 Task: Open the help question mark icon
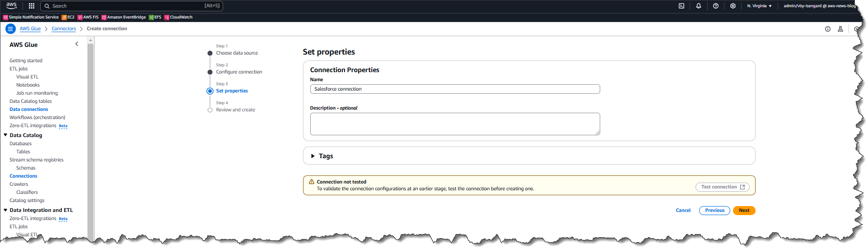[x=716, y=6]
